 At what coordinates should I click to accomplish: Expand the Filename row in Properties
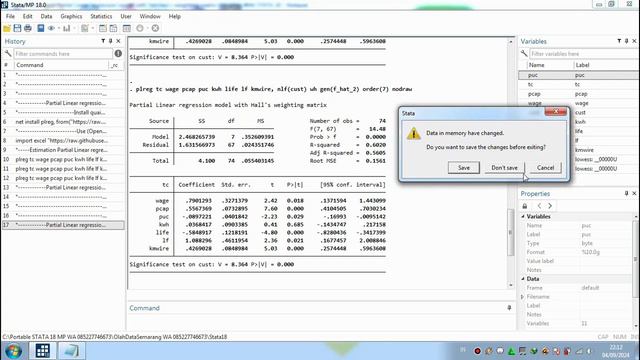(x=522, y=297)
